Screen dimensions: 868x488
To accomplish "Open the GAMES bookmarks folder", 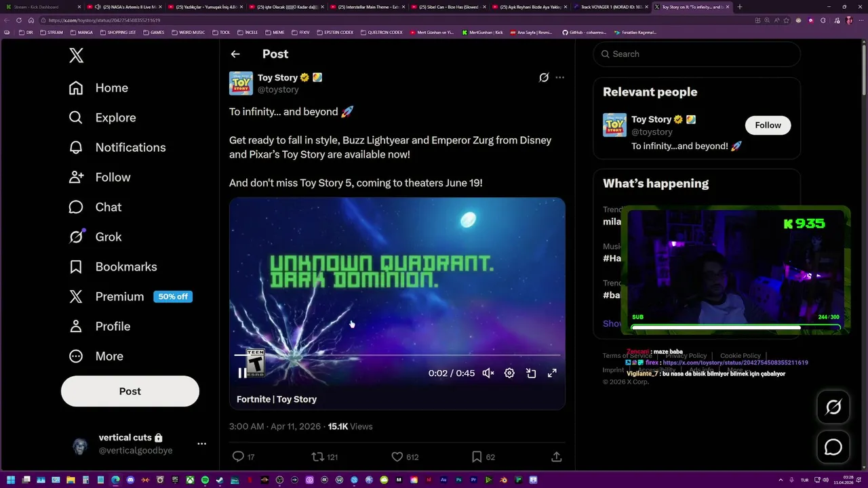I will tap(153, 32).
